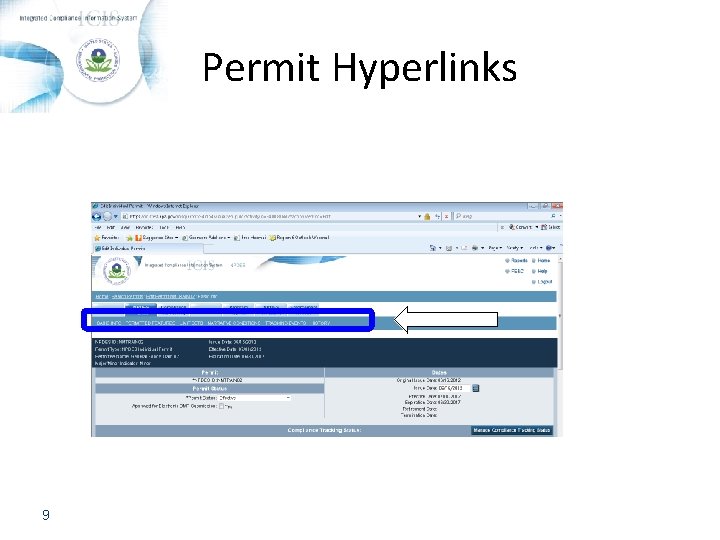This screenshot has width=720, height=540.
Task: Open the calendar icon beside Issue Date
Action: [476, 388]
